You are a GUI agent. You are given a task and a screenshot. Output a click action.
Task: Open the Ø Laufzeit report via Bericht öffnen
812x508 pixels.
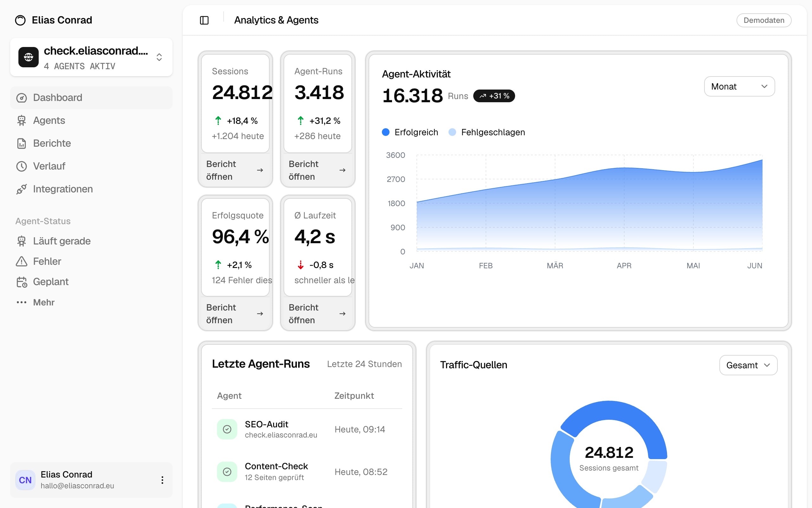point(318,314)
